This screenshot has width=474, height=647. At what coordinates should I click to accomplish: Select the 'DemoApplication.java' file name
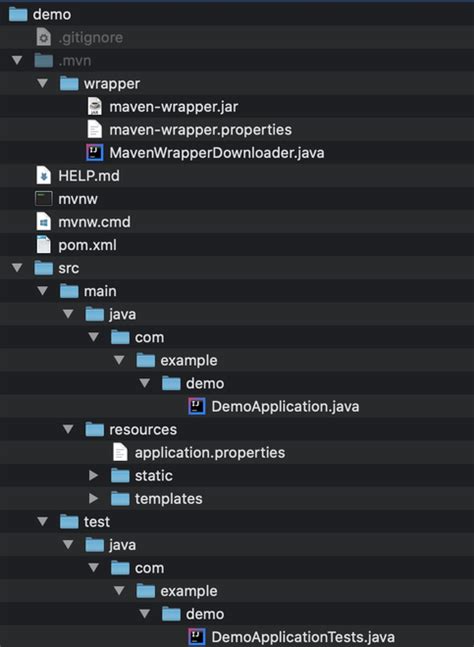[x=285, y=407]
